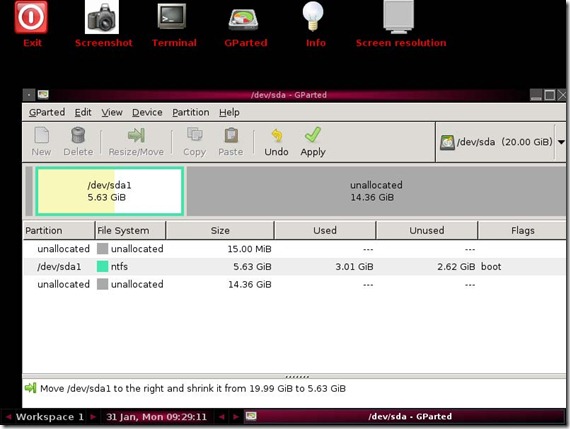Open the Screen resolution monitor icon
The width and height of the screenshot is (570, 429).
pos(398,16)
